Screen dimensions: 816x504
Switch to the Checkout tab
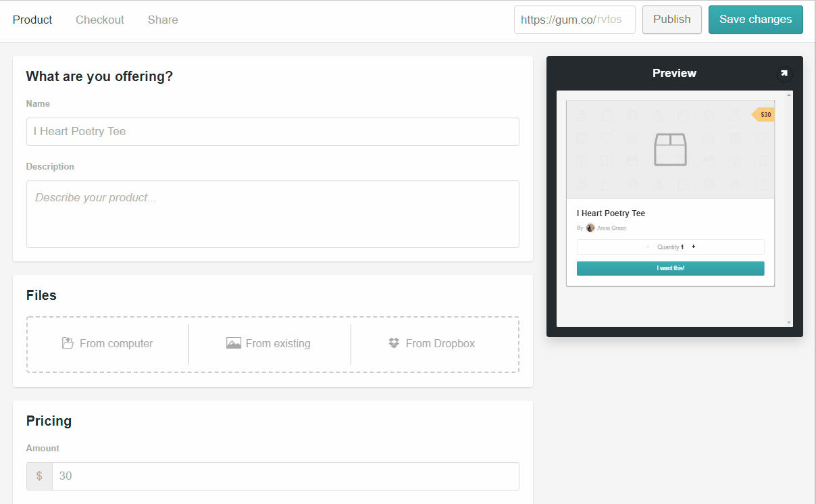click(x=100, y=20)
